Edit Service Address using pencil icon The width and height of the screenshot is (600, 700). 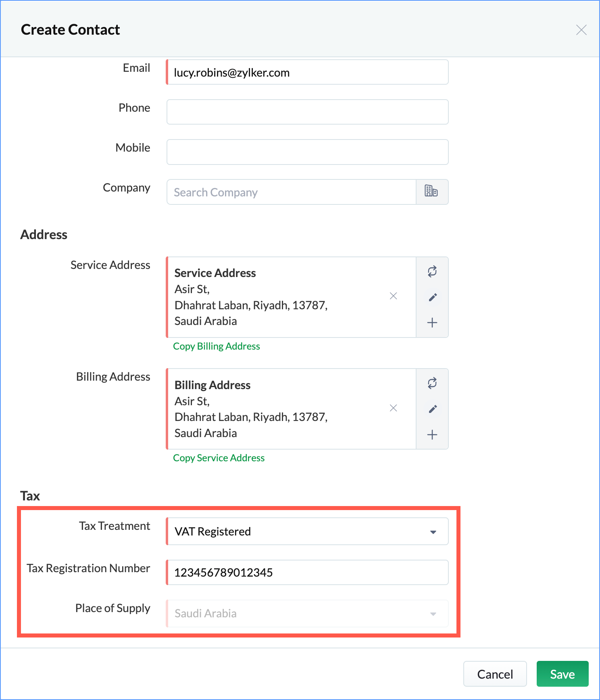click(x=432, y=297)
